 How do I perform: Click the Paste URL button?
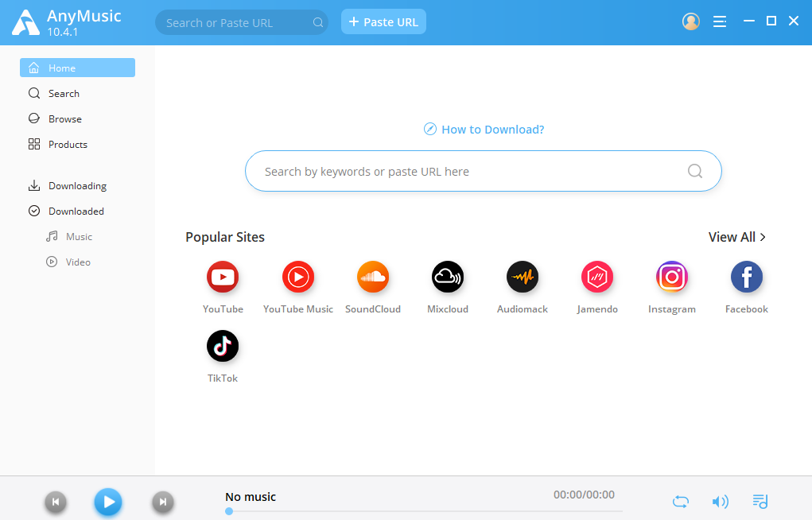coord(384,21)
